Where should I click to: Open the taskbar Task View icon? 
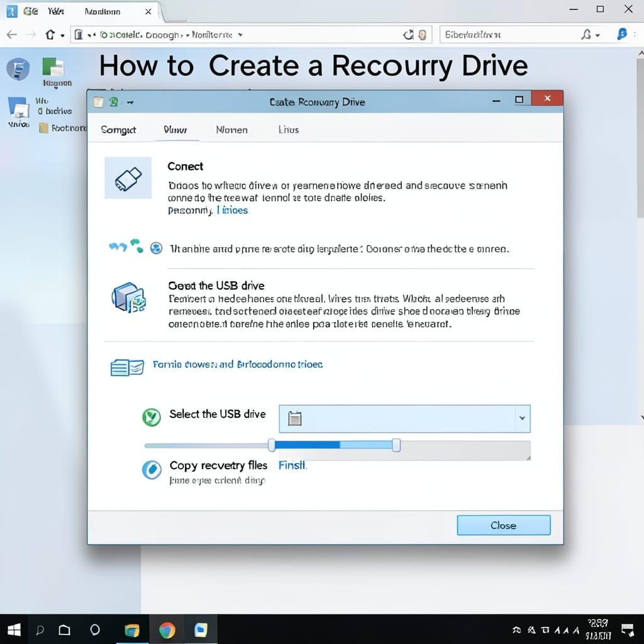tap(65, 630)
